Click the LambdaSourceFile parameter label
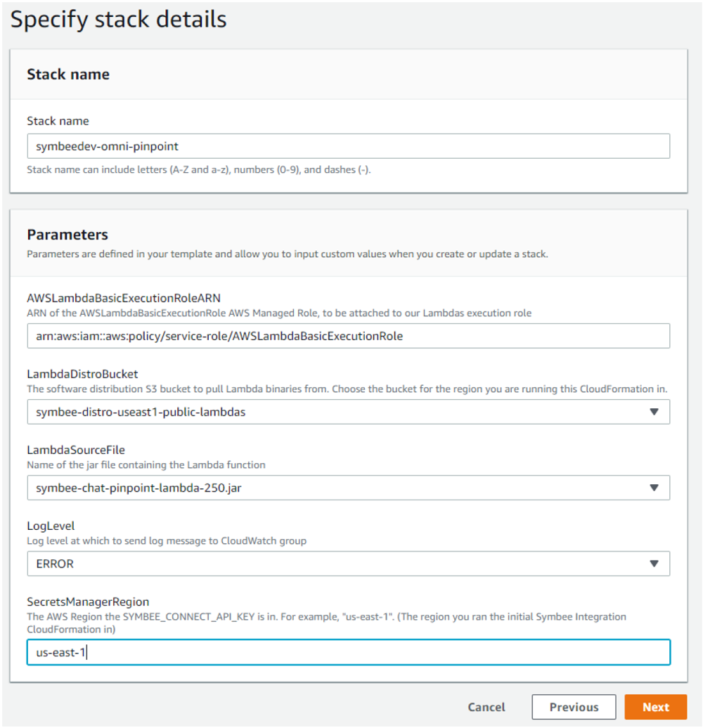Viewport: 703px width, 728px height. click(76, 450)
